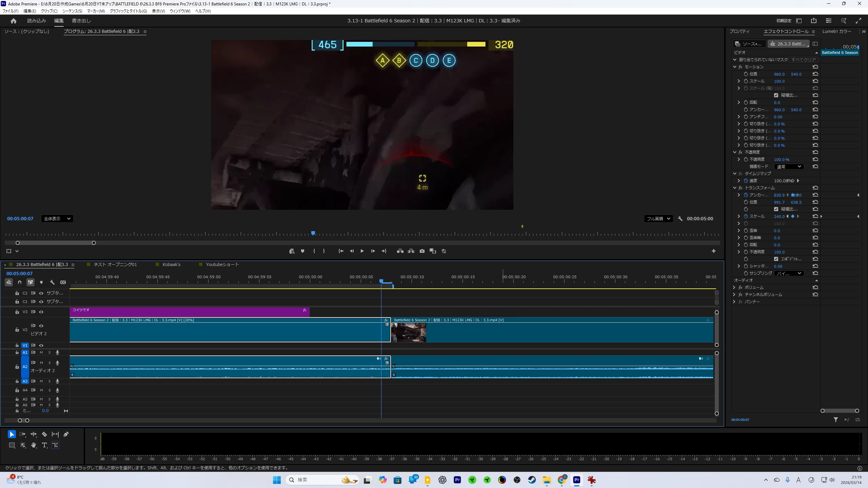Viewport: 868px width, 488px height.
Task: Switch to the Lumetri カラー tab
Action: 836,31
